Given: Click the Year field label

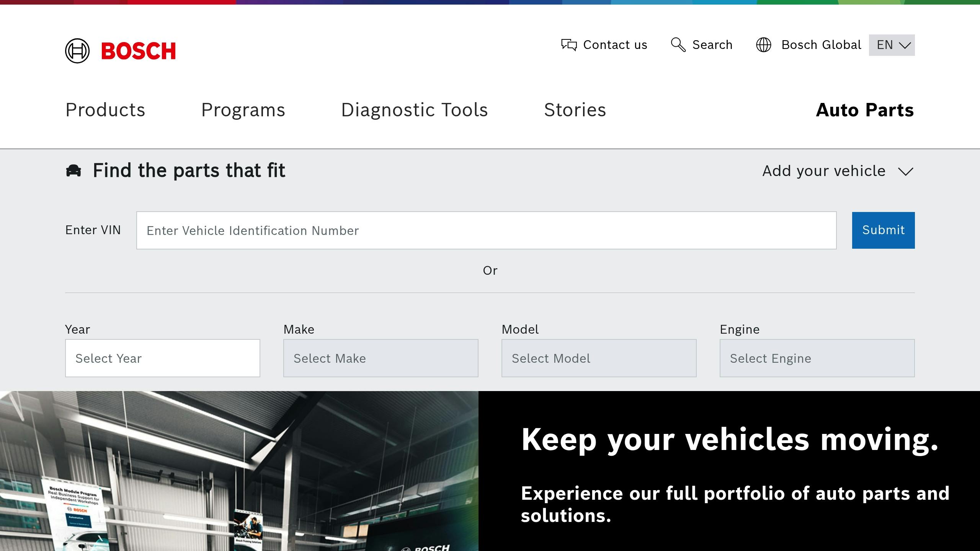Looking at the screenshot, I should [77, 329].
